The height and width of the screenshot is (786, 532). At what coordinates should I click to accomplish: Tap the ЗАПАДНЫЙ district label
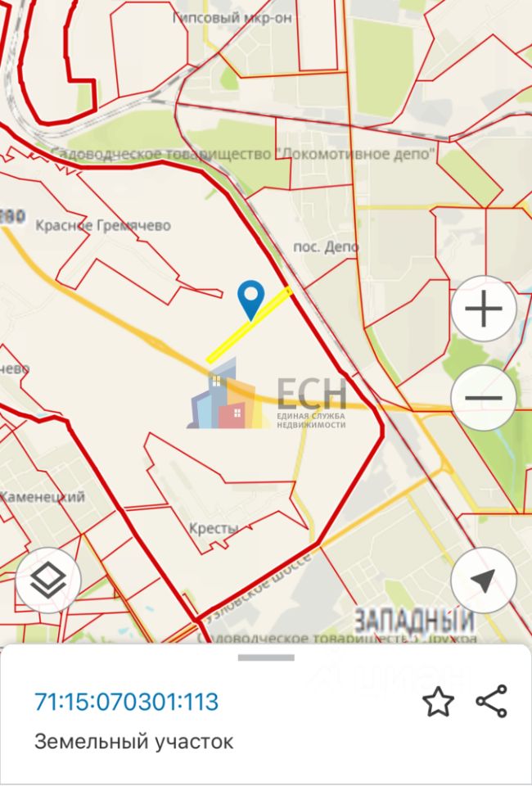pos(414,621)
